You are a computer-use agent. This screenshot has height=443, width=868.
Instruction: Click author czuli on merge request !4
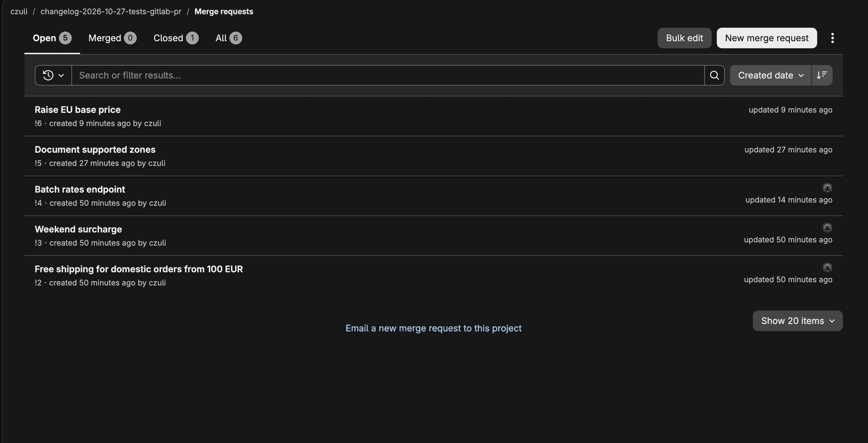point(158,203)
